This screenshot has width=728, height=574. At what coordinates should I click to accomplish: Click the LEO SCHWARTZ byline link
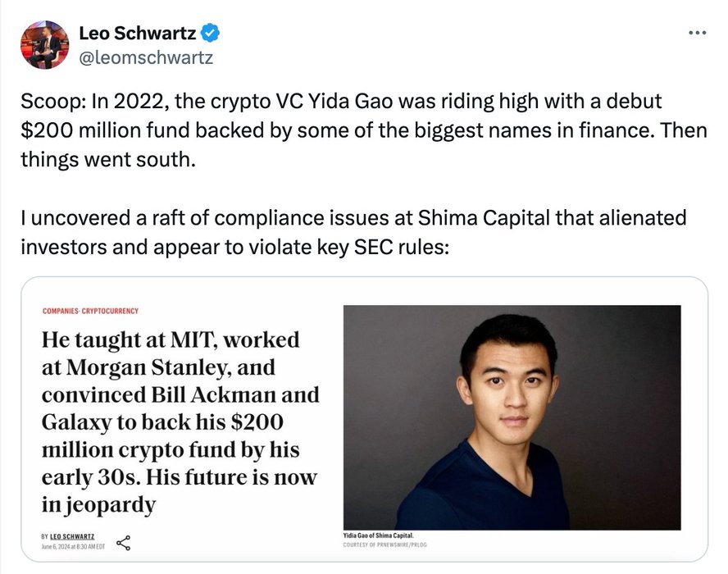pos(73,535)
